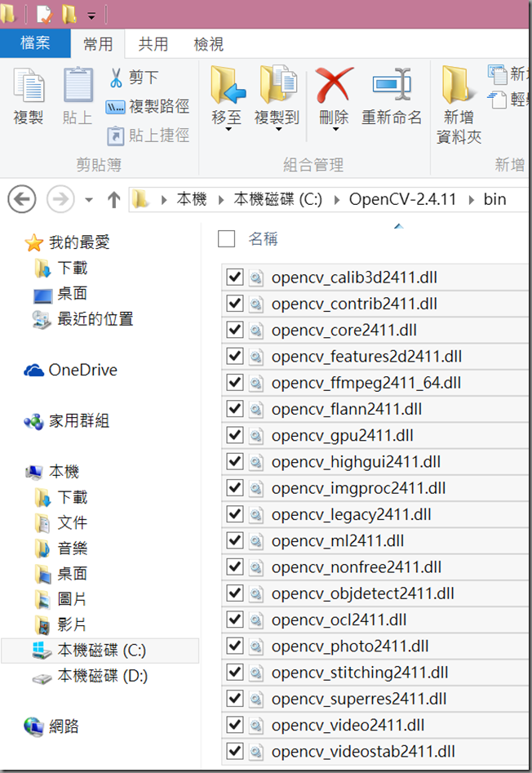
Task: Click the Copy (複製) ribbon icon
Action: click(29, 85)
